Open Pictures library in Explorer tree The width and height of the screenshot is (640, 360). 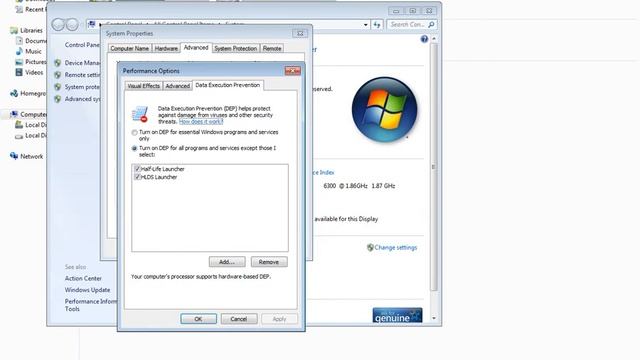coord(36,62)
